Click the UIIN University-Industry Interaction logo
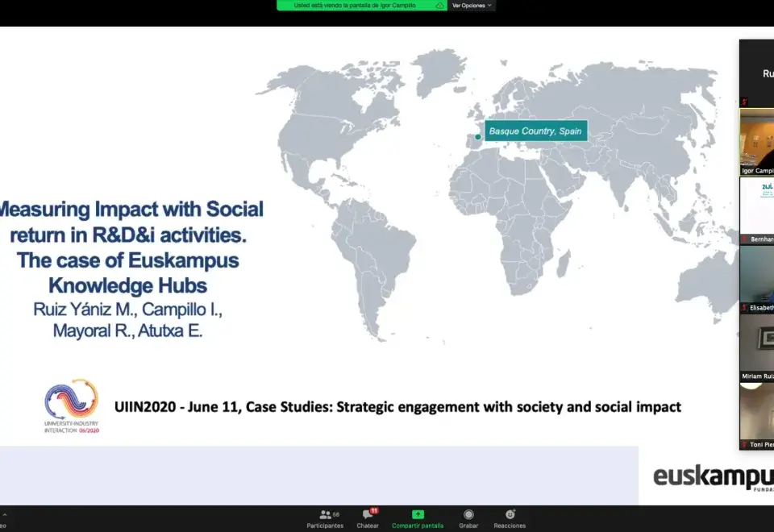774x532 pixels. click(x=72, y=406)
